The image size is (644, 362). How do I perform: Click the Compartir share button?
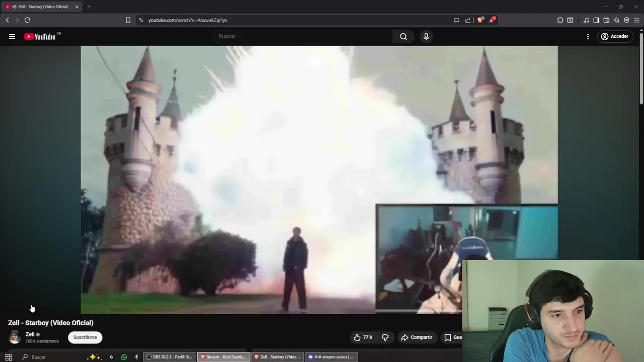[417, 337]
